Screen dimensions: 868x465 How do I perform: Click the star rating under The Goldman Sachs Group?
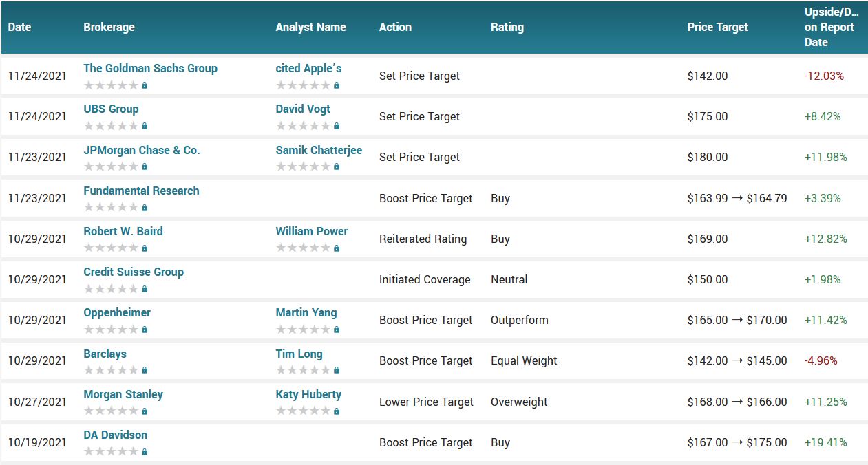[111, 86]
